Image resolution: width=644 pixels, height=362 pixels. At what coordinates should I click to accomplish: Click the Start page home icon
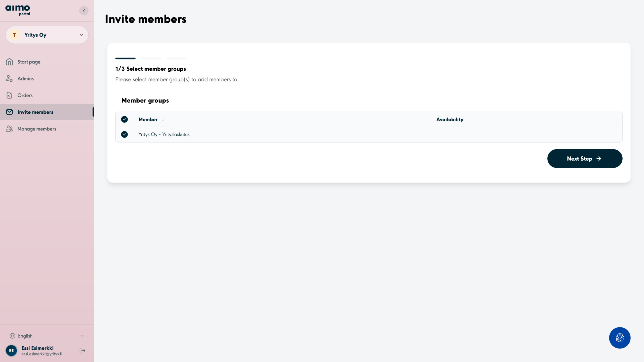pos(9,62)
